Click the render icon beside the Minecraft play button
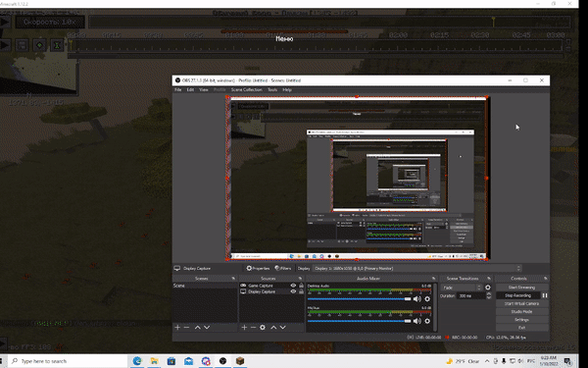The image size is (588, 368). click(22, 45)
